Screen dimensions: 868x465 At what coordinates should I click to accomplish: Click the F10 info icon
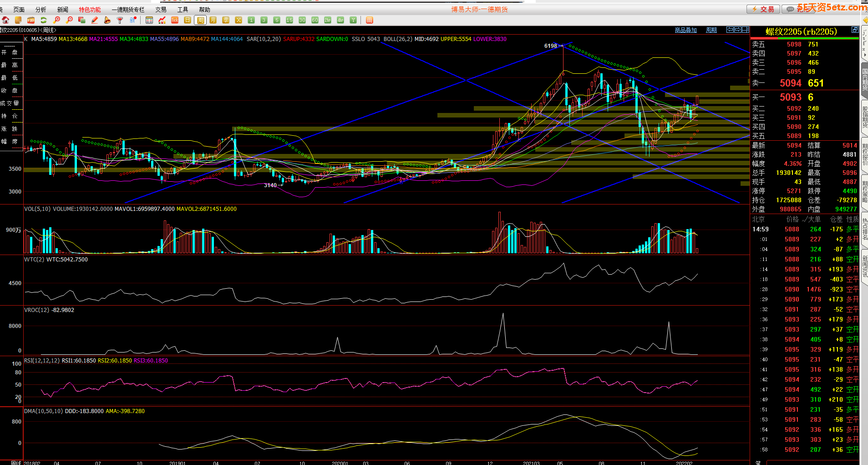[31, 20]
